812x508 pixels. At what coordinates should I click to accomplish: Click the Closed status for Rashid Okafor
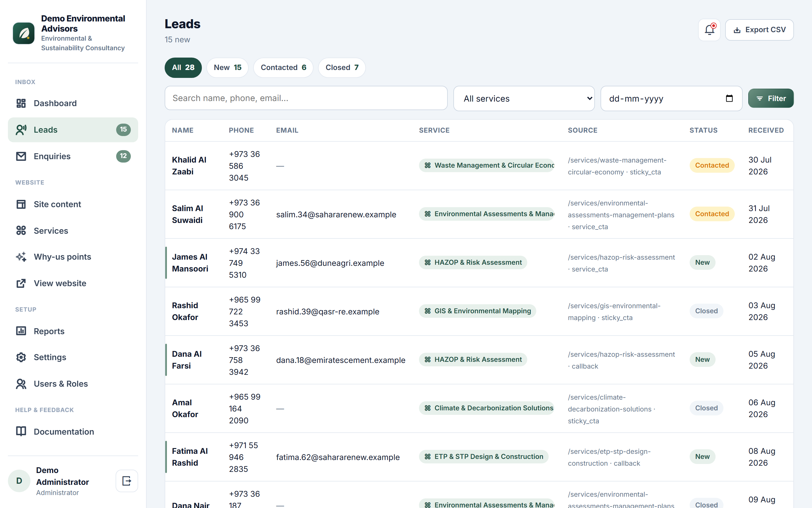point(706,311)
